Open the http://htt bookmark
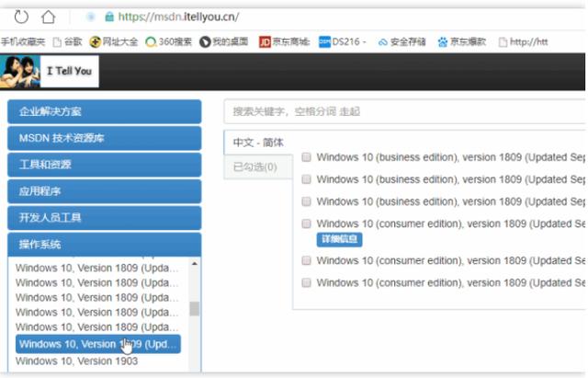This screenshot has width=588, height=378. click(x=523, y=41)
